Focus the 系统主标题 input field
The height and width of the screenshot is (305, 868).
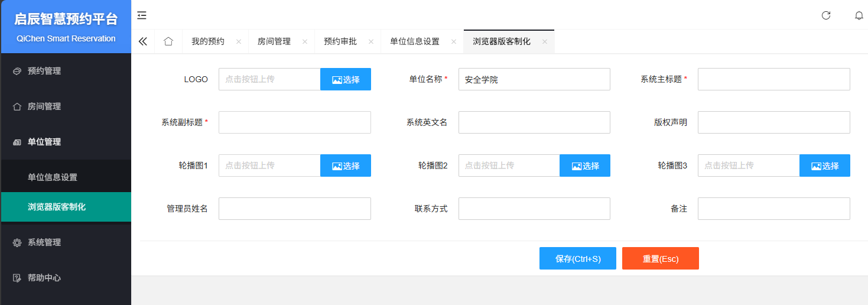pos(773,79)
